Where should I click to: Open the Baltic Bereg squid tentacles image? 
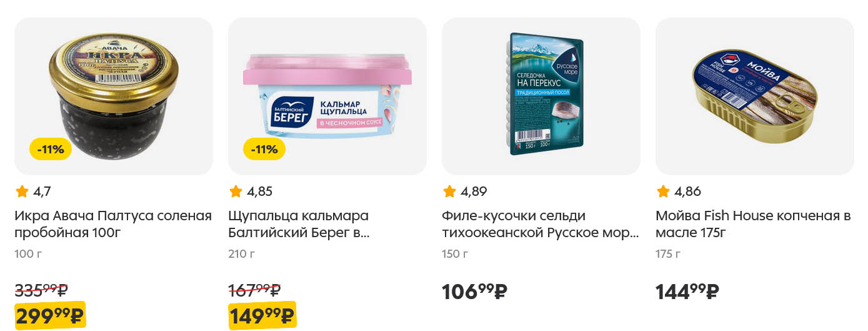click(x=327, y=96)
